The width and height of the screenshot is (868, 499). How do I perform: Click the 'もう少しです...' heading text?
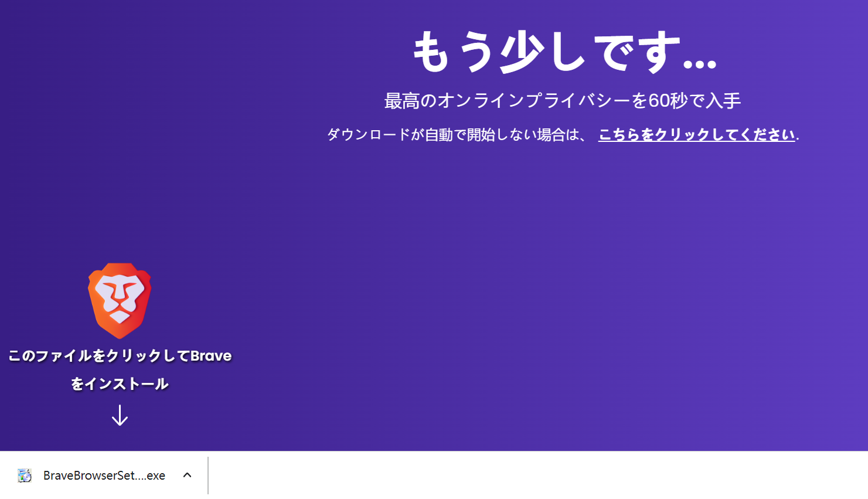[x=564, y=52]
